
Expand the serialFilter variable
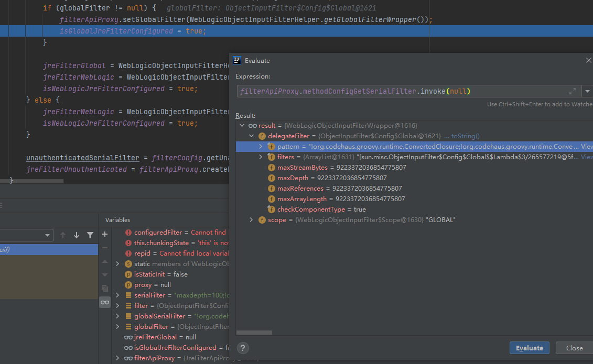click(117, 295)
